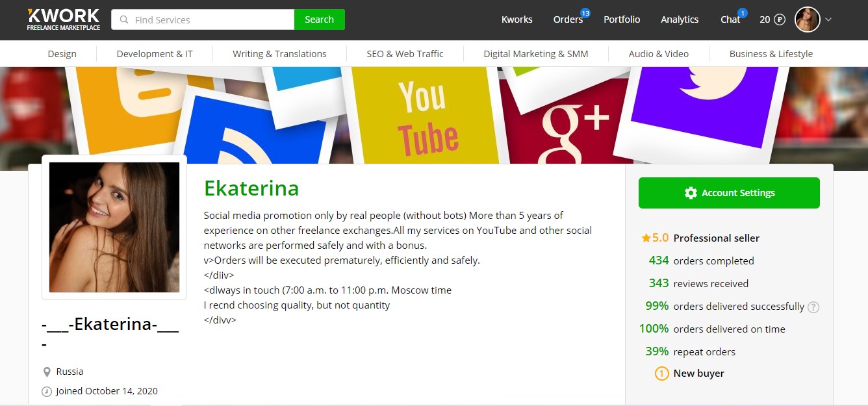Open the Development & IT category

click(x=155, y=54)
